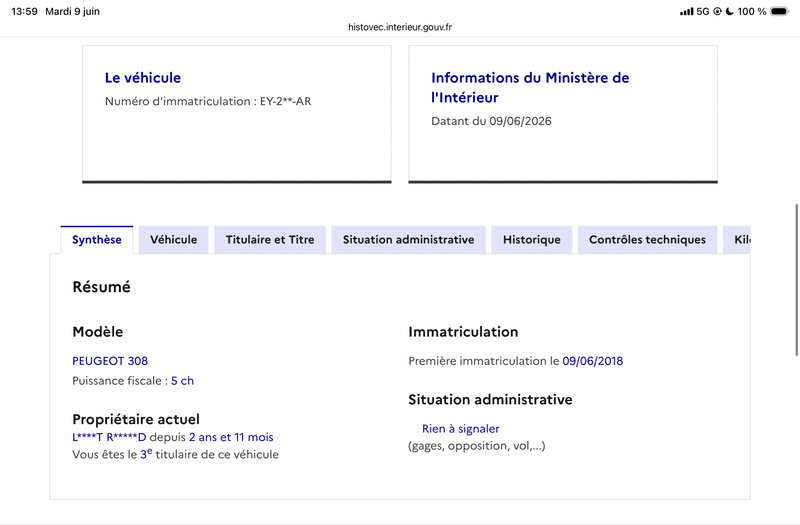Tap the cellular signal bars icon
800x525 pixels.
tap(686, 11)
